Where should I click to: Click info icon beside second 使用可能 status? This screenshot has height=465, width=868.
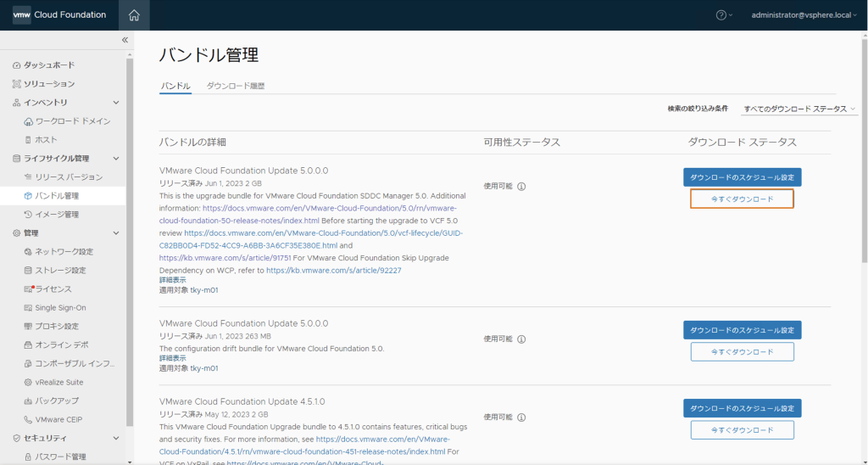coord(522,339)
